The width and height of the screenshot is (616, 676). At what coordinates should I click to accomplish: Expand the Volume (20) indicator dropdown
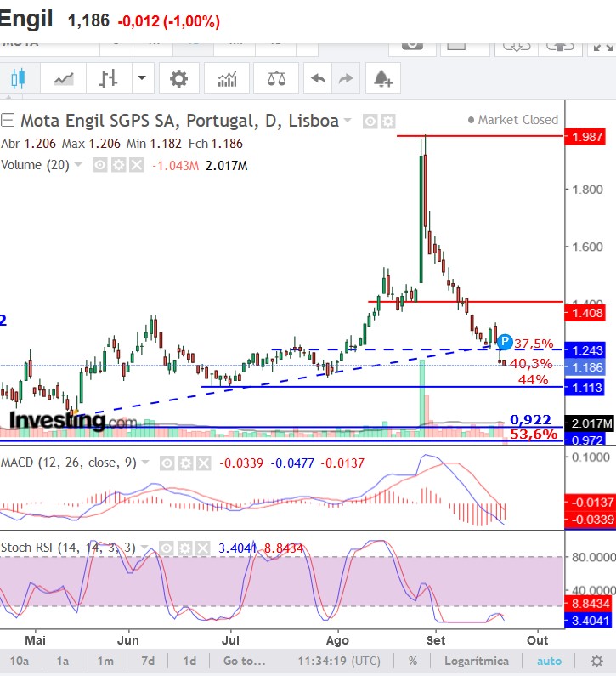pyautogui.click(x=78, y=165)
